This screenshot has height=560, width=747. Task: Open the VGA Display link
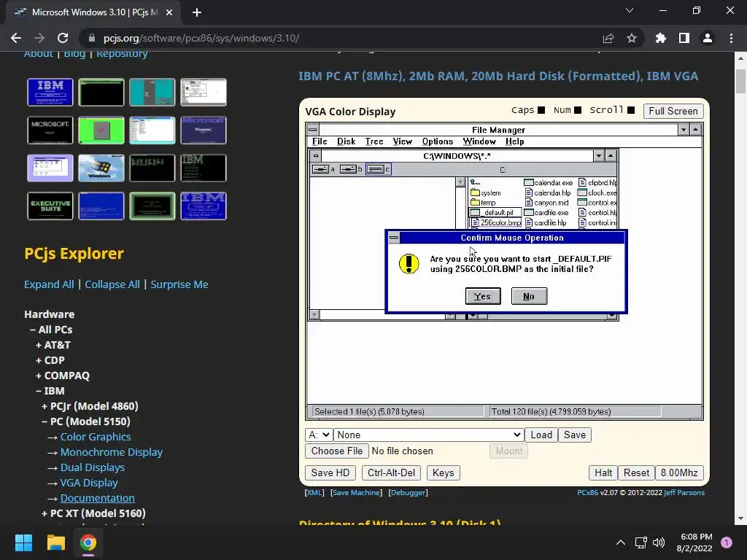click(89, 483)
